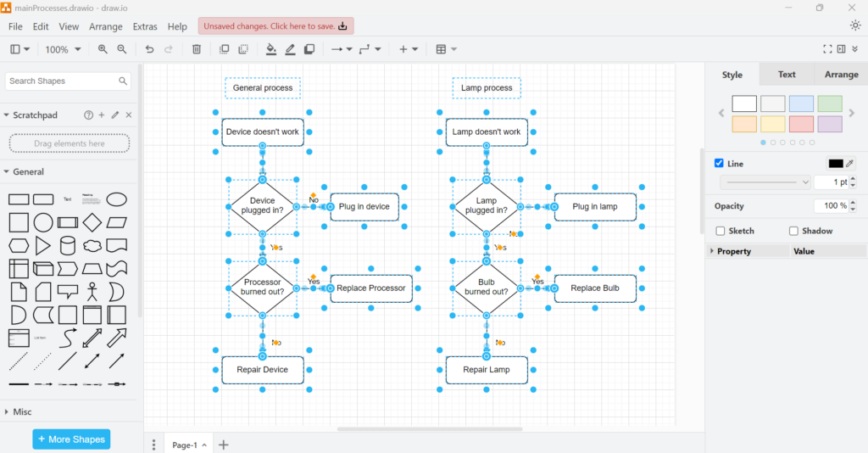Toggle dark mode appearance sun icon
Image resolution: width=868 pixels, height=453 pixels.
pos(855,25)
